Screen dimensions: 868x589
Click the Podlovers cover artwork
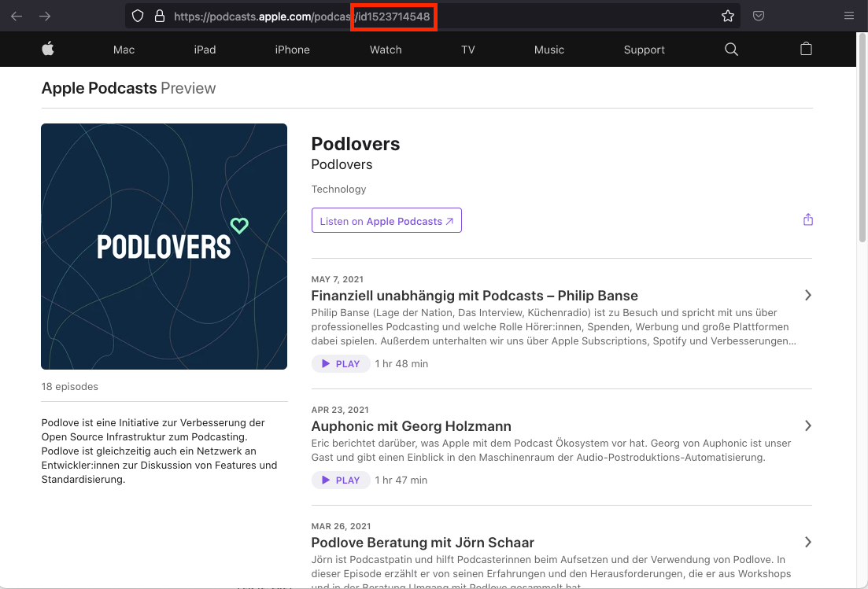click(x=164, y=247)
